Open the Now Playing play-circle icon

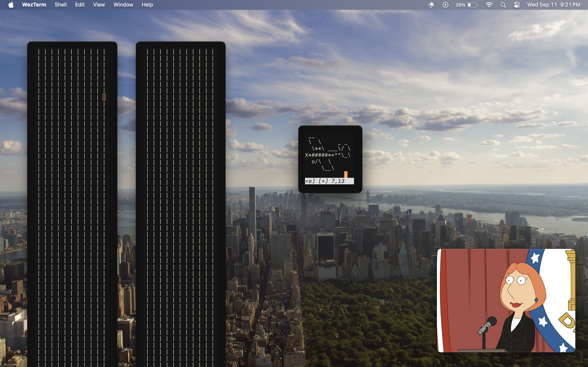coord(445,5)
